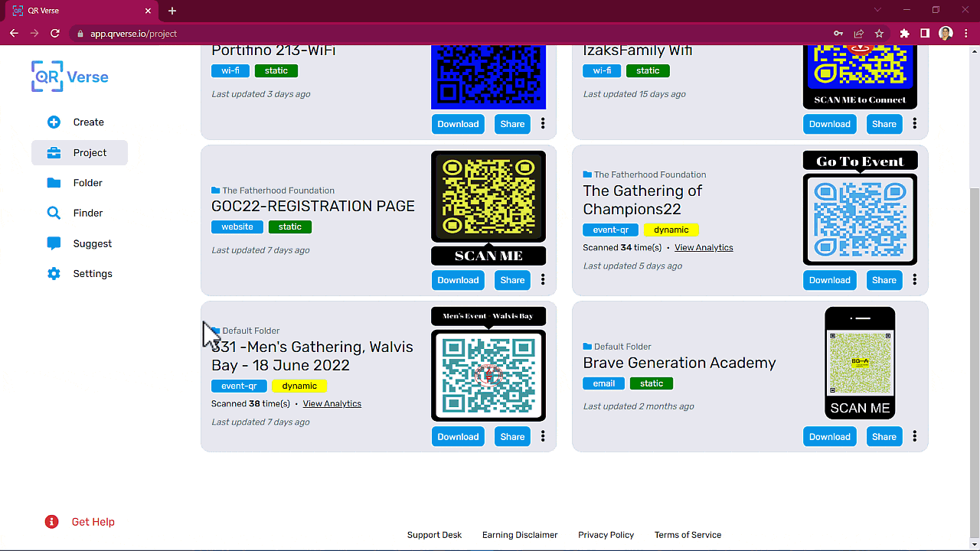Open Get Help link
Screen dimensions: 980x551
[93, 522]
